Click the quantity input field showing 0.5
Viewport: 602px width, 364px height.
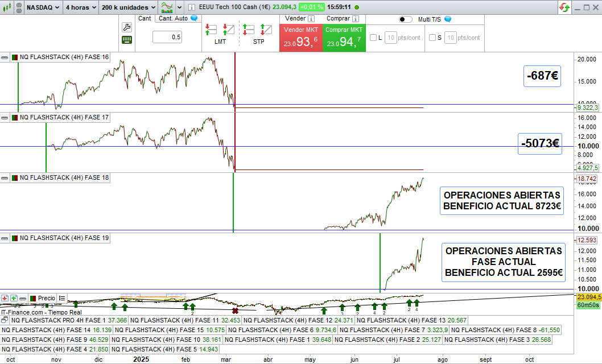167,37
